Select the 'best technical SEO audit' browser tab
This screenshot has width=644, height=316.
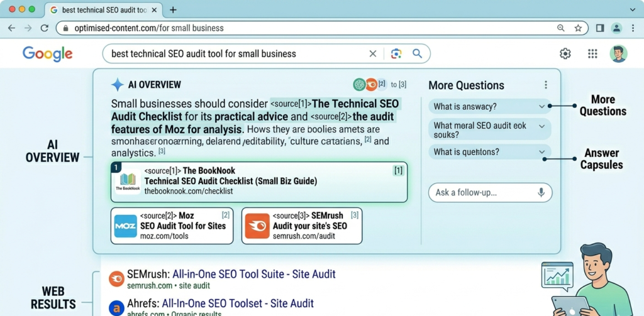point(103,10)
